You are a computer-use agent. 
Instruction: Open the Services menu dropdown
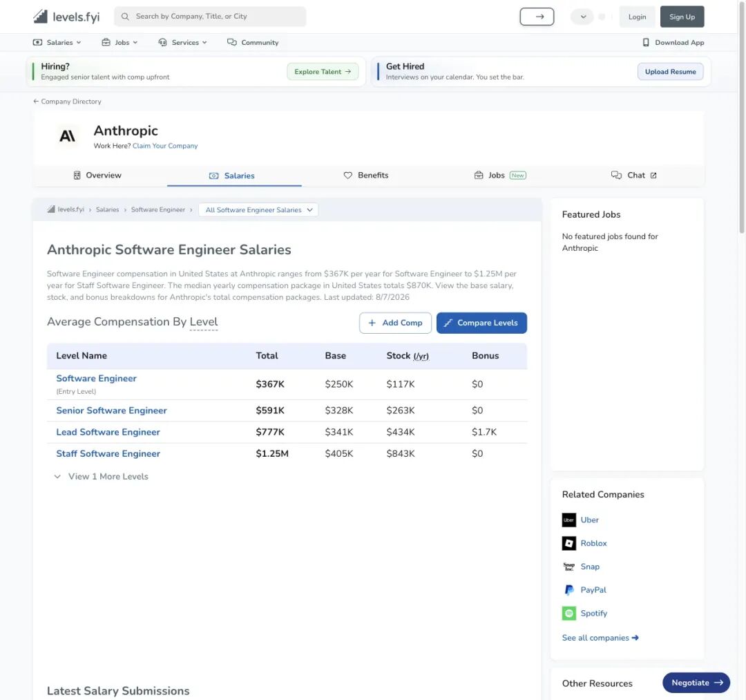[x=182, y=42]
